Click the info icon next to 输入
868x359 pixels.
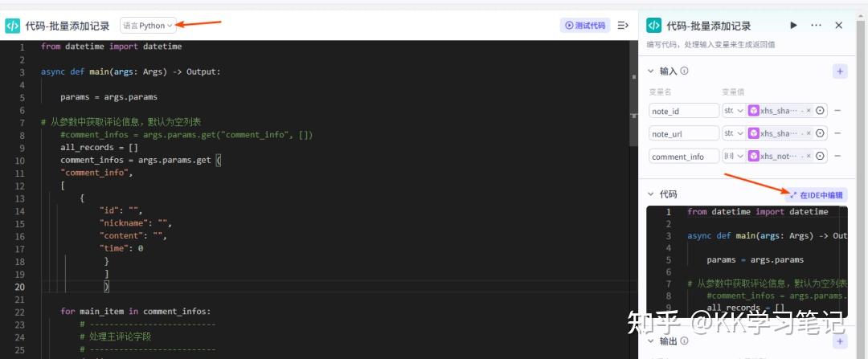pos(685,71)
